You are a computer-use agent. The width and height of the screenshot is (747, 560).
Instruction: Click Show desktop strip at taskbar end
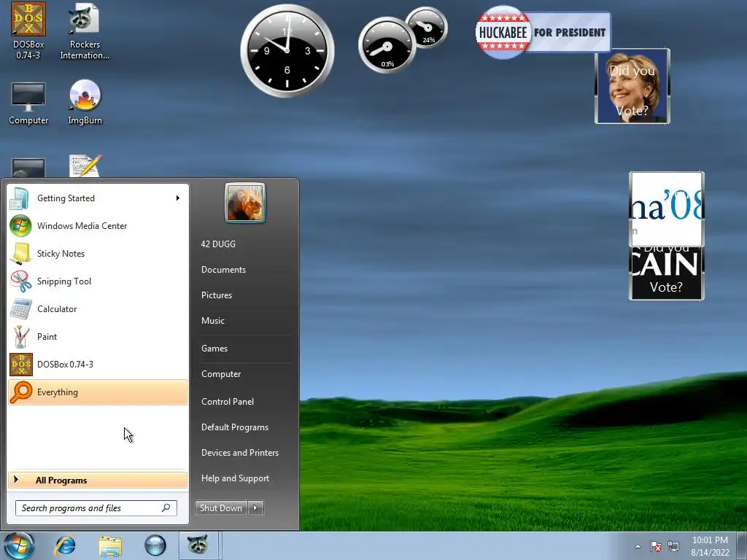742,545
